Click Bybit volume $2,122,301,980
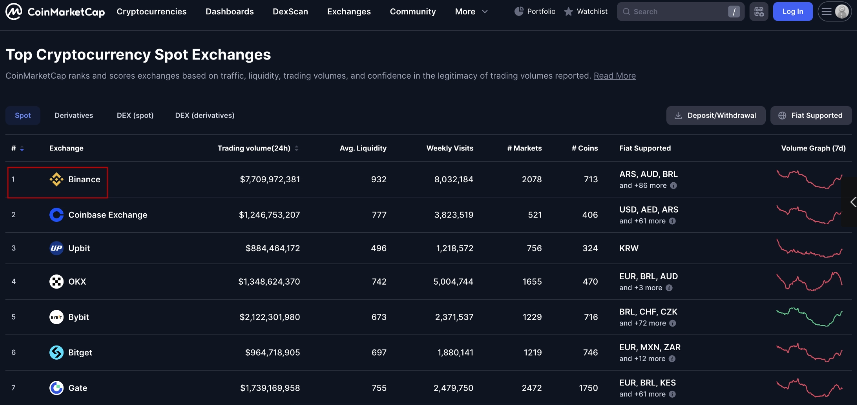The height and width of the screenshot is (405, 857). [270, 317]
